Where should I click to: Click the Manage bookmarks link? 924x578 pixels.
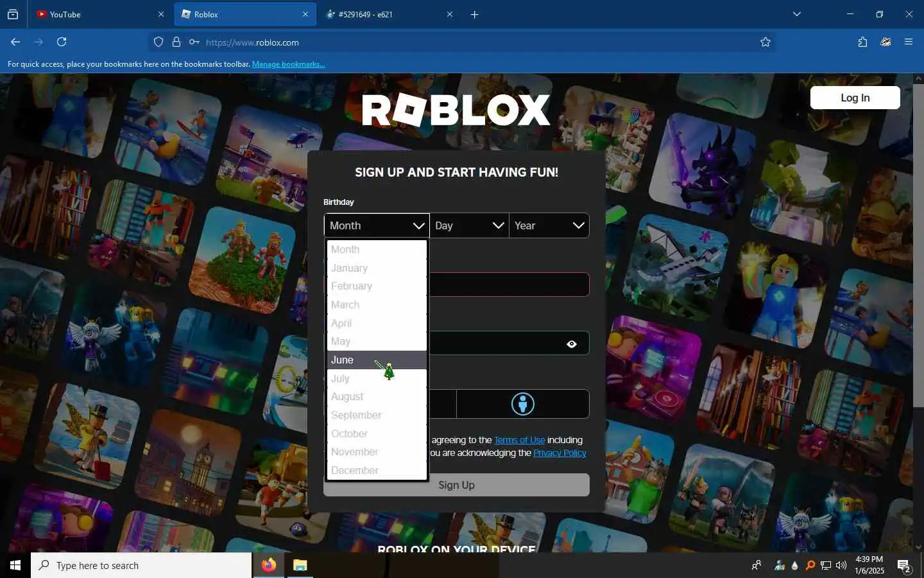pyautogui.click(x=289, y=64)
